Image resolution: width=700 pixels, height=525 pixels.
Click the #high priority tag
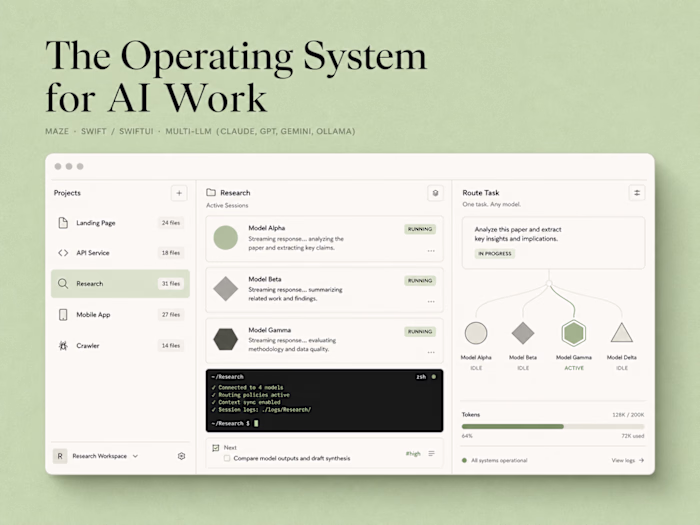coord(413,454)
